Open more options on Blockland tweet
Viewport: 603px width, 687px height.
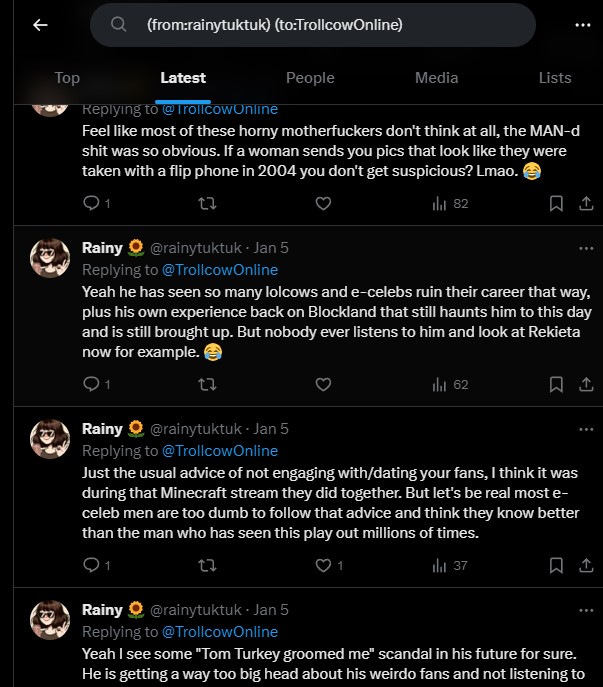coord(585,248)
